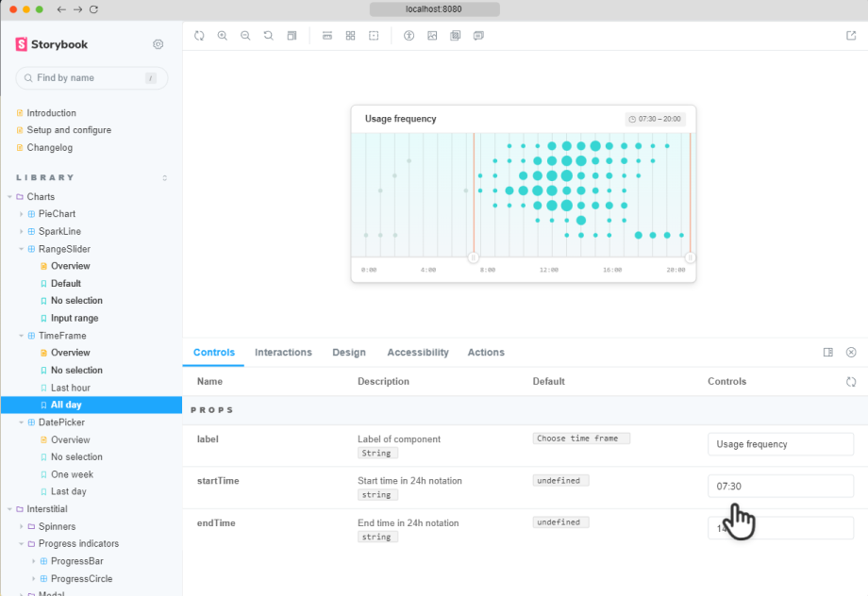Click the stacked layers overlay icon

pyautogui.click(x=455, y=36)
